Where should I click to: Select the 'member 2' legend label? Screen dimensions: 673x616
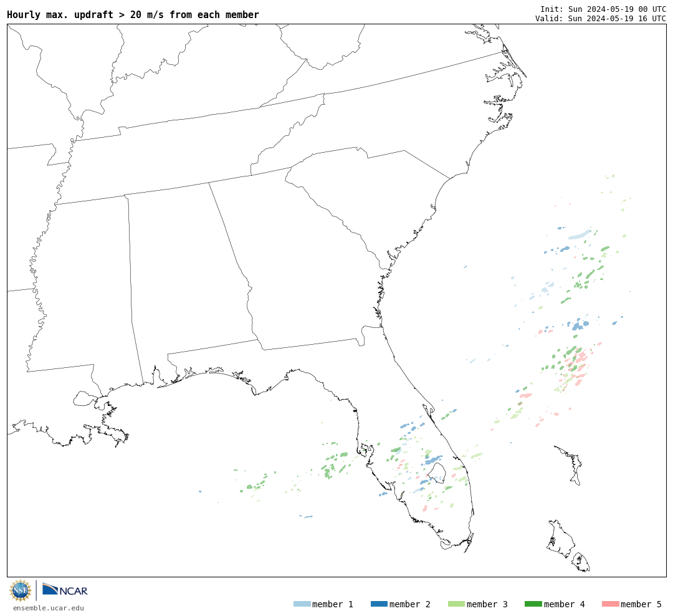(x=410, y=604)
